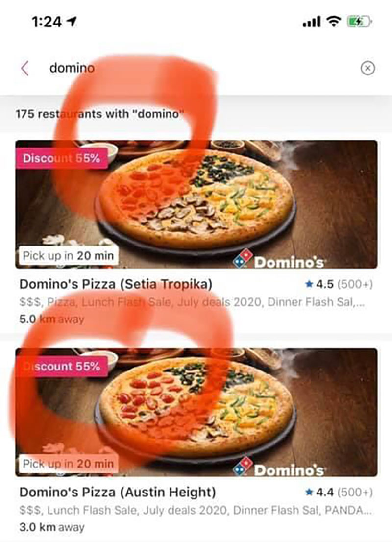The height and width of the screenshot is (542, 392).
Task: Tap Discount 55% badge on Setia Tropika
Action: pos(62,158)
